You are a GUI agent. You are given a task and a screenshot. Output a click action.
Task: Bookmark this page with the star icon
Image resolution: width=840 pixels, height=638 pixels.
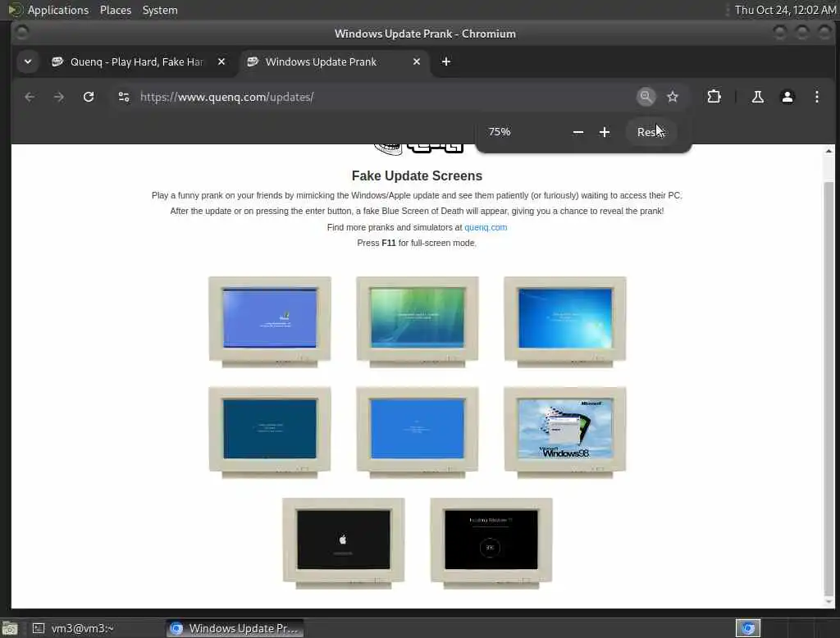pos(673,97)
